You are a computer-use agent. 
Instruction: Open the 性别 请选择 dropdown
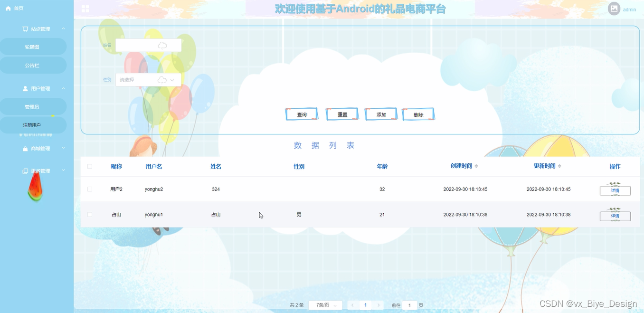click(x=148, y=80)
